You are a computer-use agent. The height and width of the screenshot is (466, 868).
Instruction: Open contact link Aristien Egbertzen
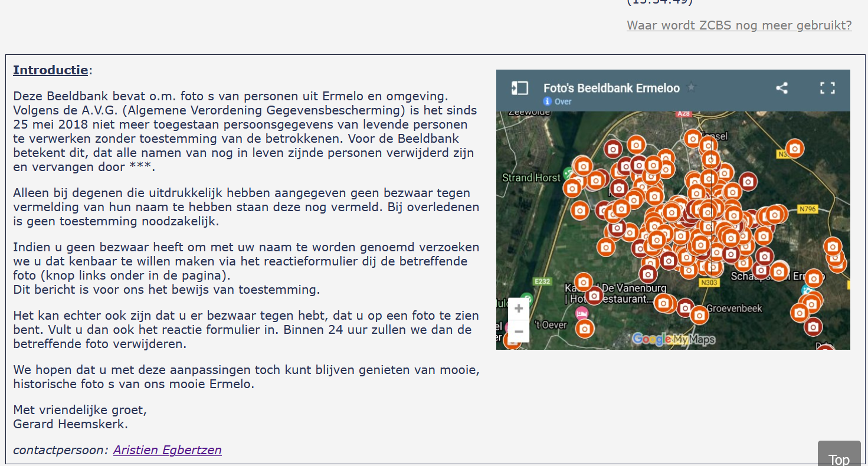(168, 450)
